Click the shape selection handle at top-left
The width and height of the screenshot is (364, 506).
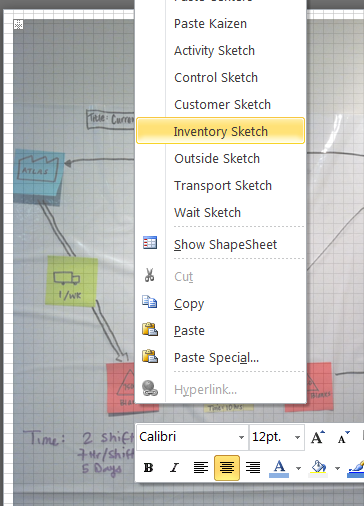pos(18,24)
